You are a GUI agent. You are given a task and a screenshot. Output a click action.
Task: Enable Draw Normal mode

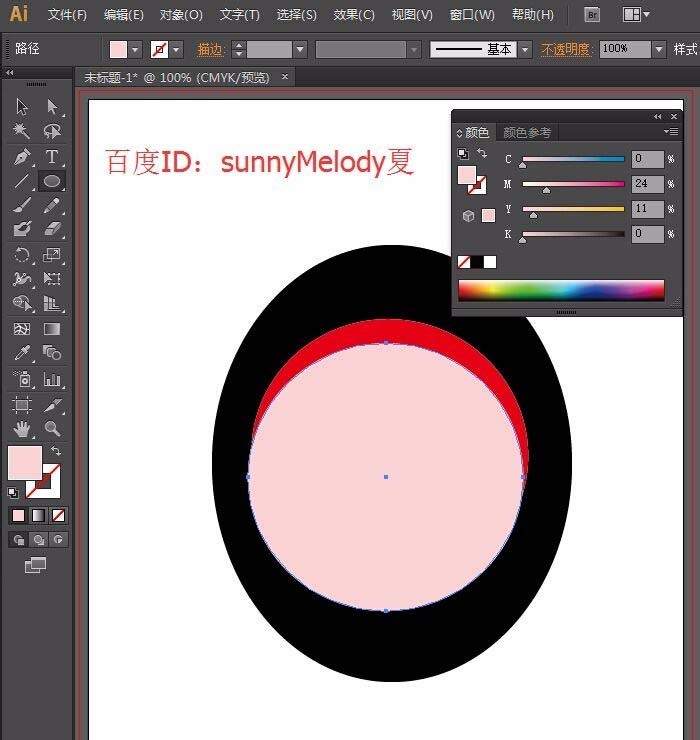pyautogui.click(x=18, y=539)
